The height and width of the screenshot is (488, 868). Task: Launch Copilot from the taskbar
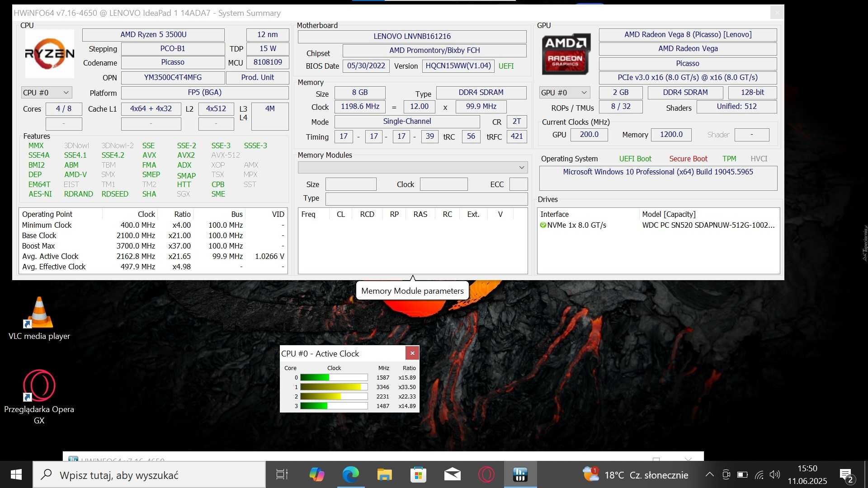coord(316,475)
